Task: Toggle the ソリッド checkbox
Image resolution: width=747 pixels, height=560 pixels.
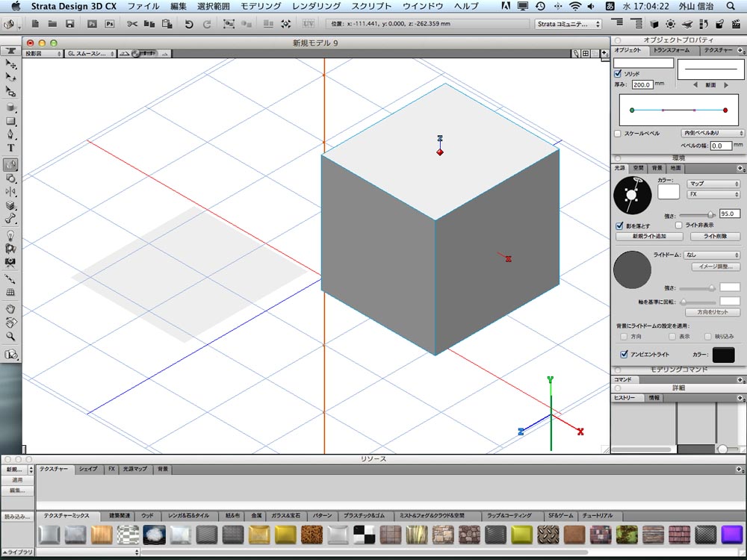Action: click(618, 74)
